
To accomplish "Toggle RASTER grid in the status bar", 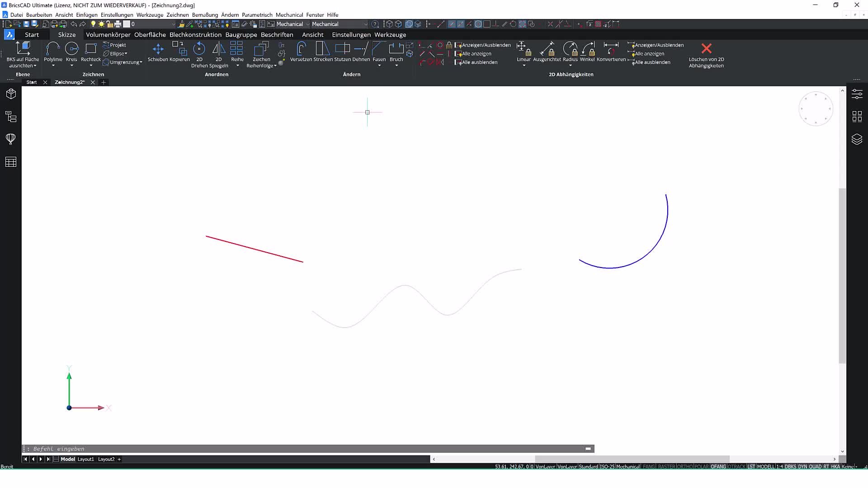I will tap(666, 466).
